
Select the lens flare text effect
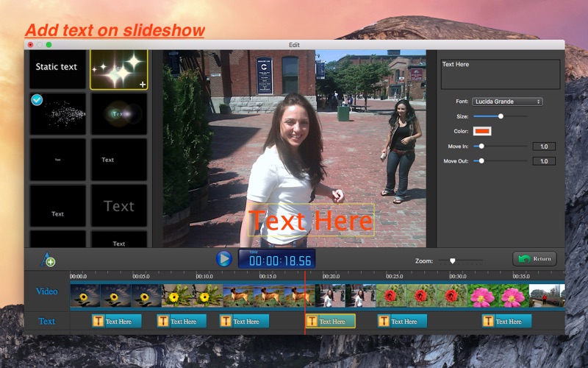click(119, 114)
